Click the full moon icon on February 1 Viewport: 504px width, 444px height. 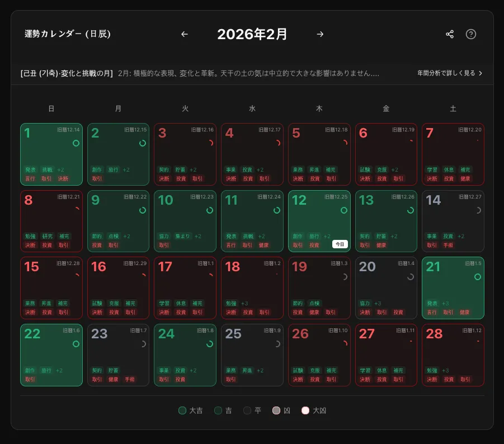[76, 144]
